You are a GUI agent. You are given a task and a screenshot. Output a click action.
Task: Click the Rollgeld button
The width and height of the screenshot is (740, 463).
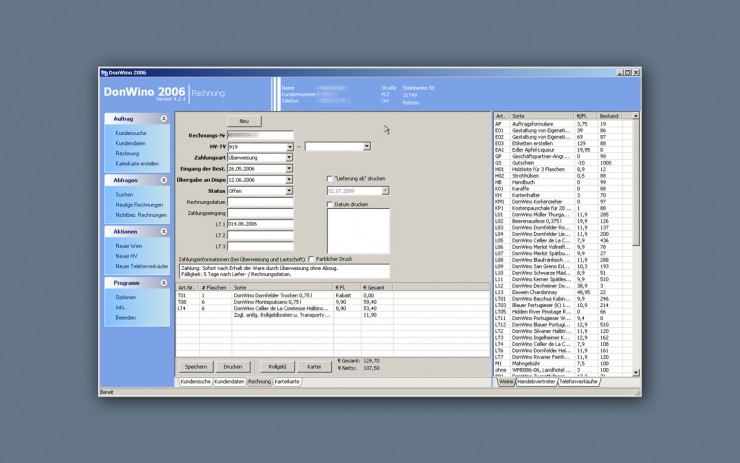277,367
